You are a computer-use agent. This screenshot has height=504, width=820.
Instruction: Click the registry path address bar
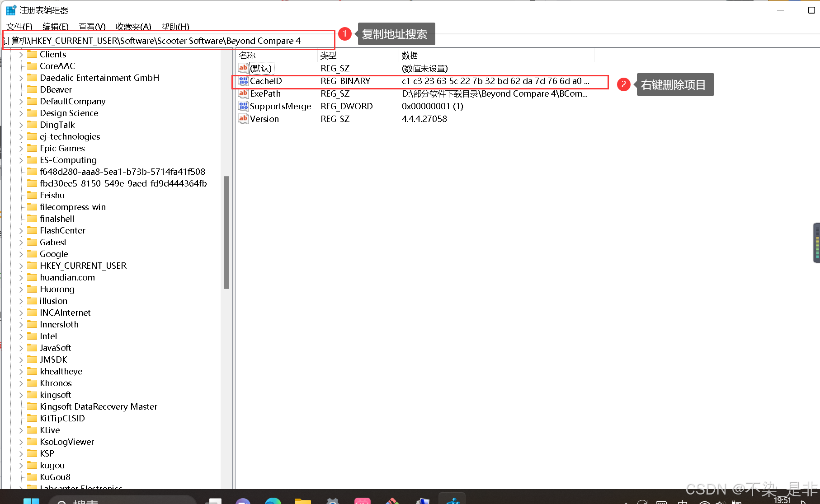168,41
